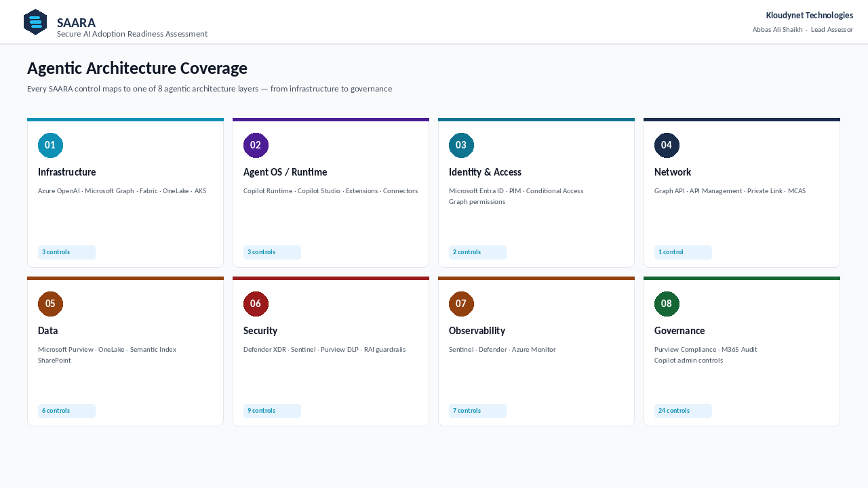Viewport: 868px width, 488px height.
Task: Click the 02 Agent OS layer badge
Action: [x=256, y=145]
